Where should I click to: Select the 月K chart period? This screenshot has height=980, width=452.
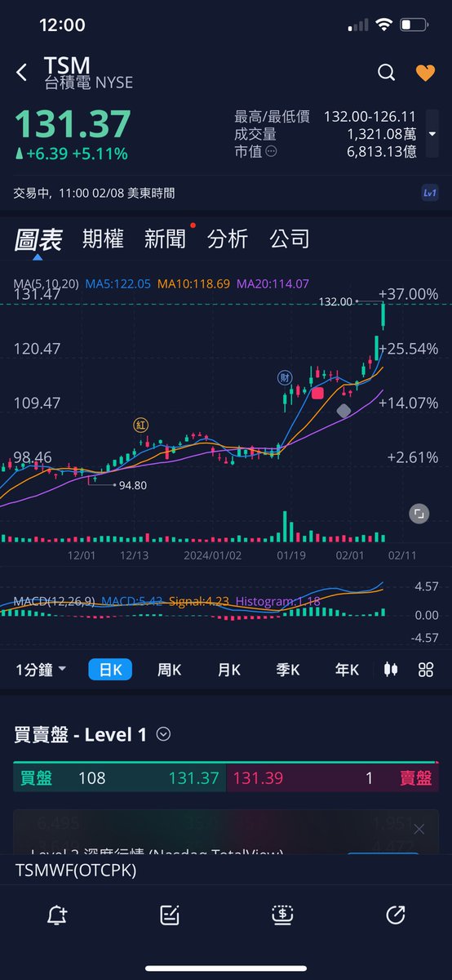(229, 670)
